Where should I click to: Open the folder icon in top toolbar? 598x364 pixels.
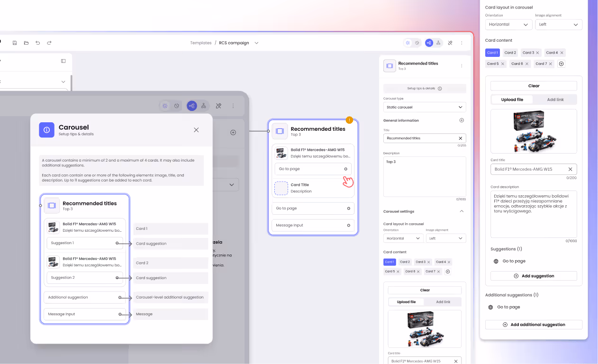tap(26, 43)
